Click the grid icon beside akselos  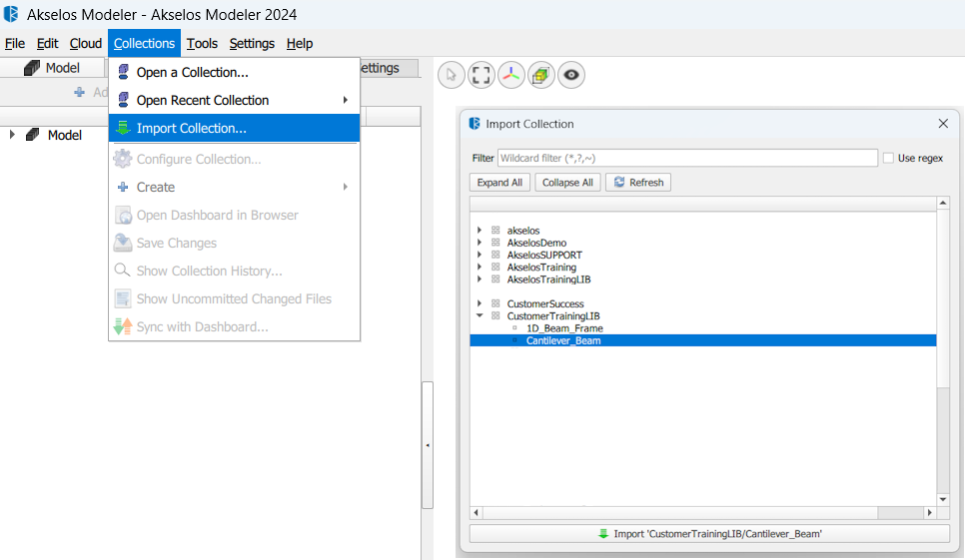click(495, 230)
